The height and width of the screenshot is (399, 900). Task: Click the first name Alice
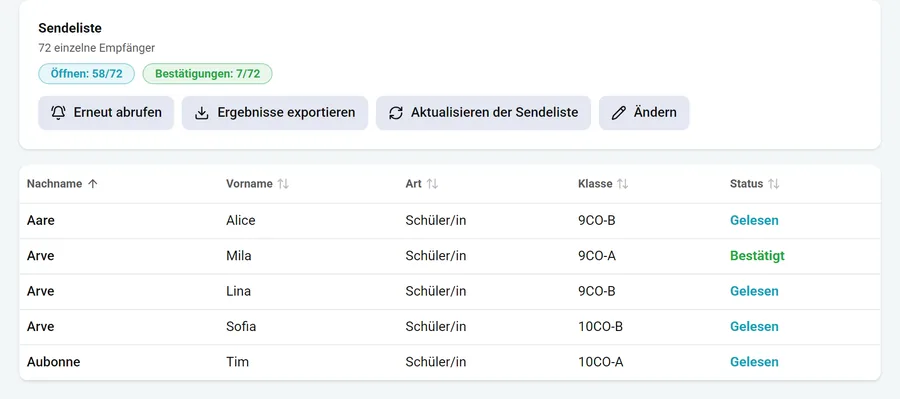240,220
